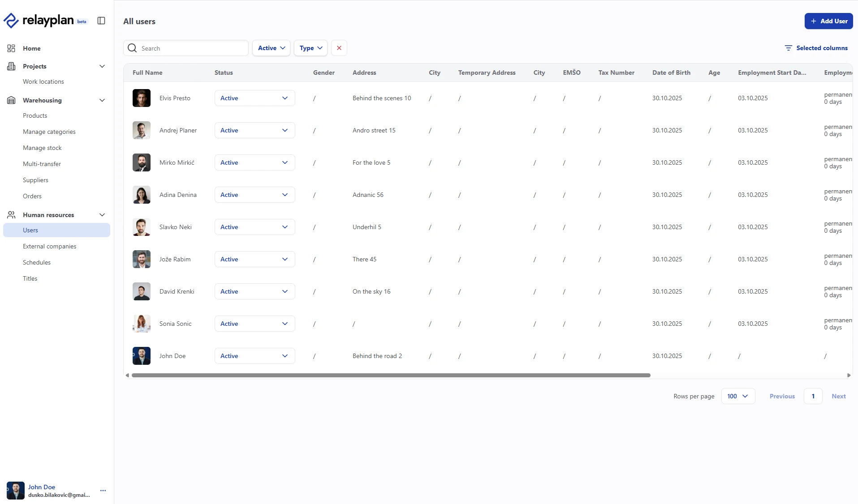Image resolution: width=858 pixels, height=504 pixels.
Task: Click the Selected columns filter icon
Action: point(789,48)
